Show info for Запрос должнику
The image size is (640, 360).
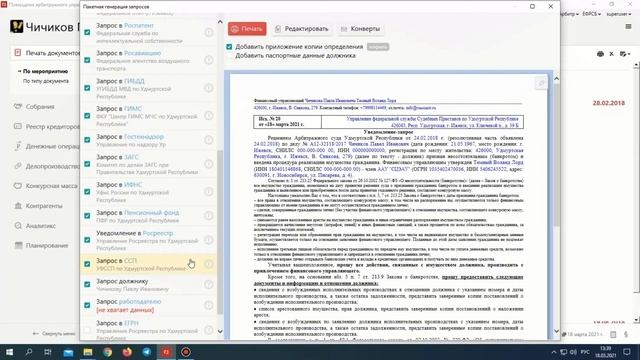coord(209,284)
